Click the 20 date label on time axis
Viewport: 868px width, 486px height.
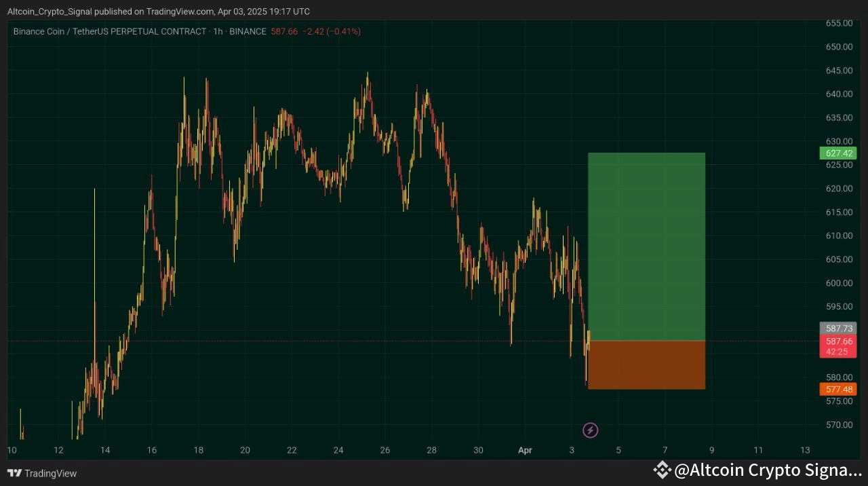(x=245, y=450)
